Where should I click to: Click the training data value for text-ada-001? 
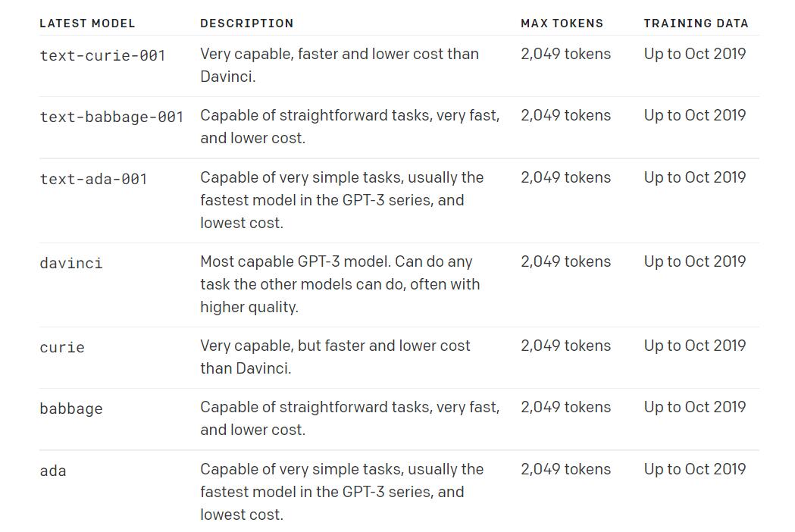(694, 177)
